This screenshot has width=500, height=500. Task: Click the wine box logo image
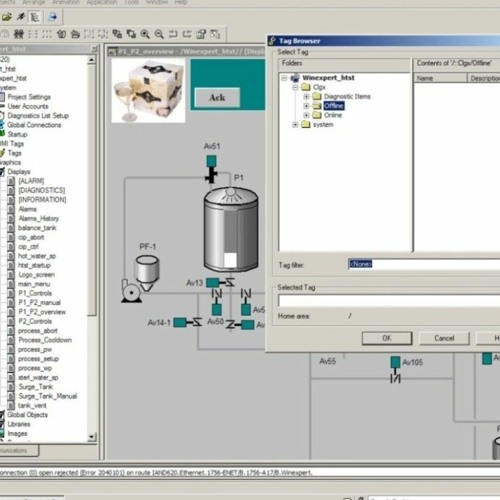pos(148,91)
